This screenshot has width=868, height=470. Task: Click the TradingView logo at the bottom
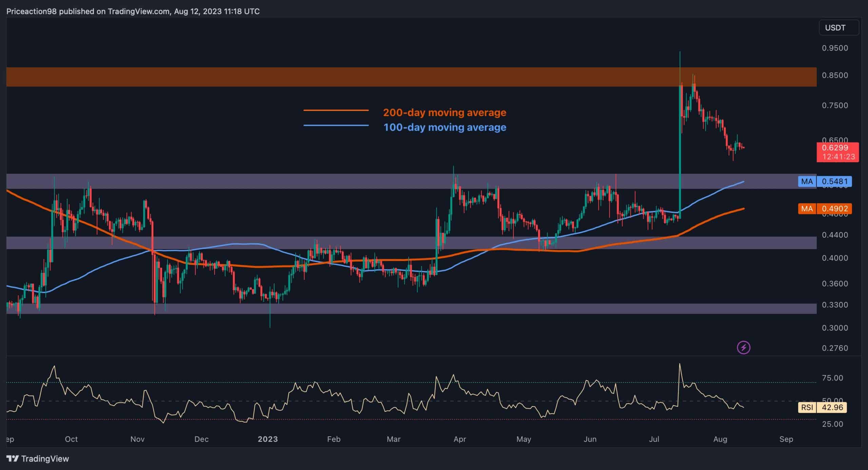click(38, 459)
